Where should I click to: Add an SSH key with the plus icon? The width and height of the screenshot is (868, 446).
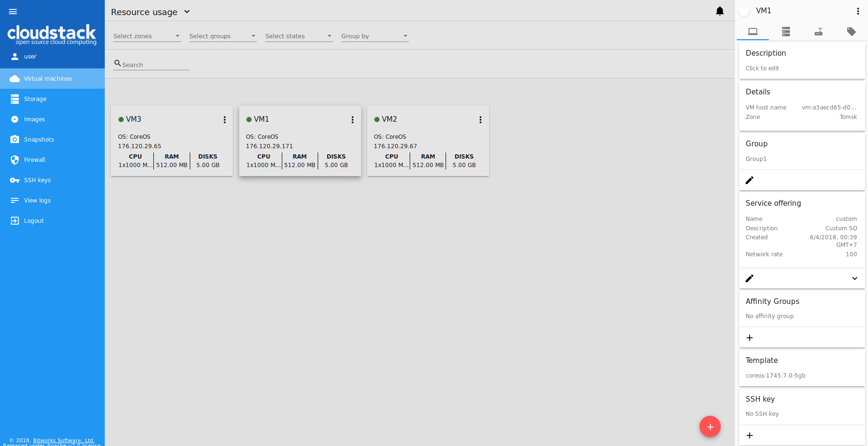pyautogui.click(x=750, y=436)
